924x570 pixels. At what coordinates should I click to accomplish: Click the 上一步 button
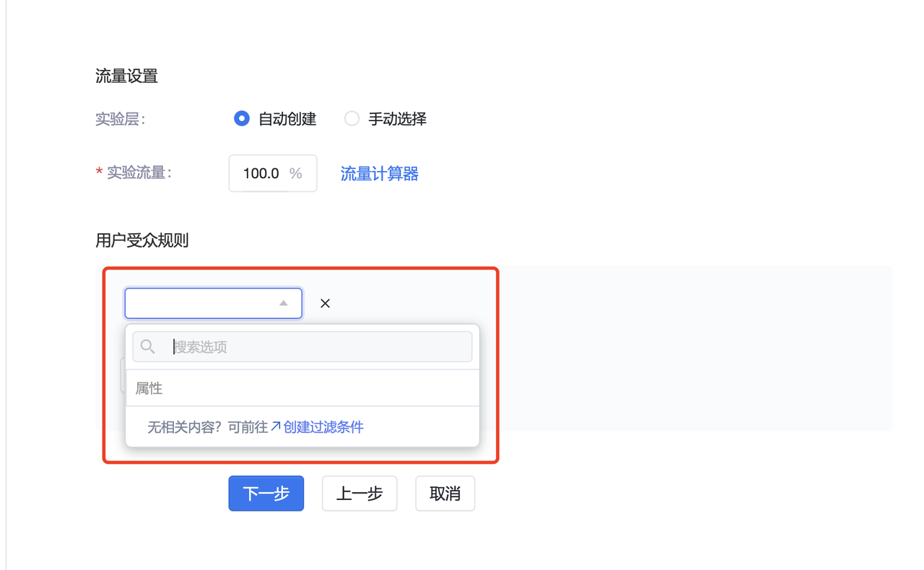359,494
